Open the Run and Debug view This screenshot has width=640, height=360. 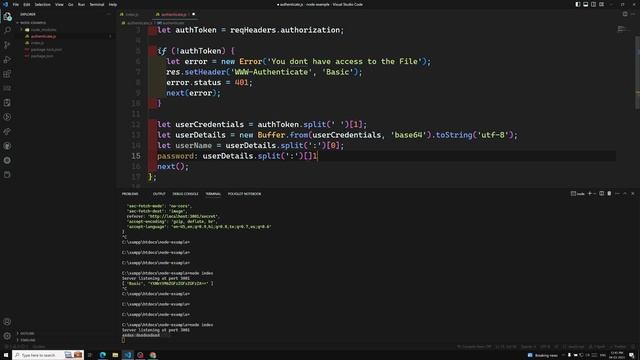(x=7, y=60)
